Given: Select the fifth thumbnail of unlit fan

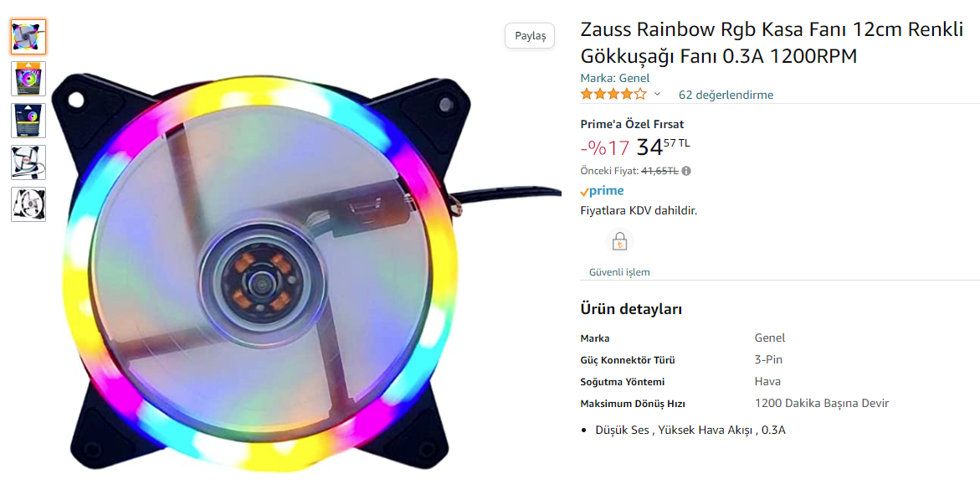Looking at the screenshot, I should tap(28, 204).
